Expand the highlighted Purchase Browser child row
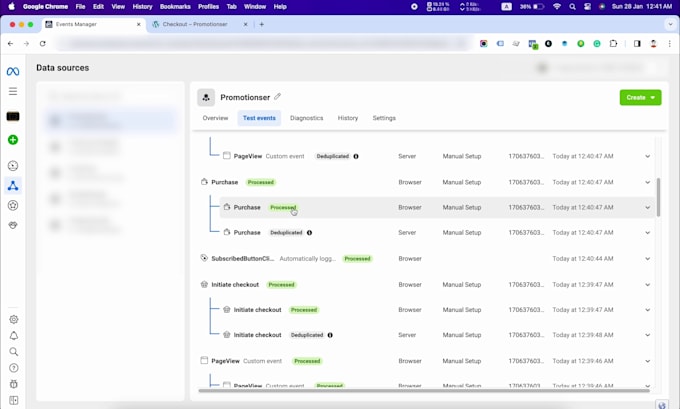Viewport: 680px width, 409px height. click(x=647, y=207)
